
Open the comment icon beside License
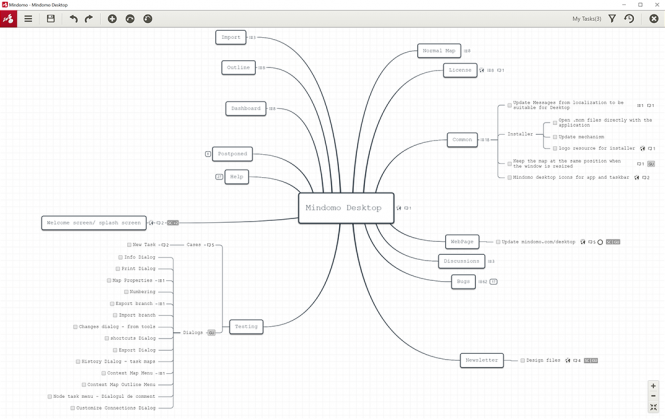500,70
